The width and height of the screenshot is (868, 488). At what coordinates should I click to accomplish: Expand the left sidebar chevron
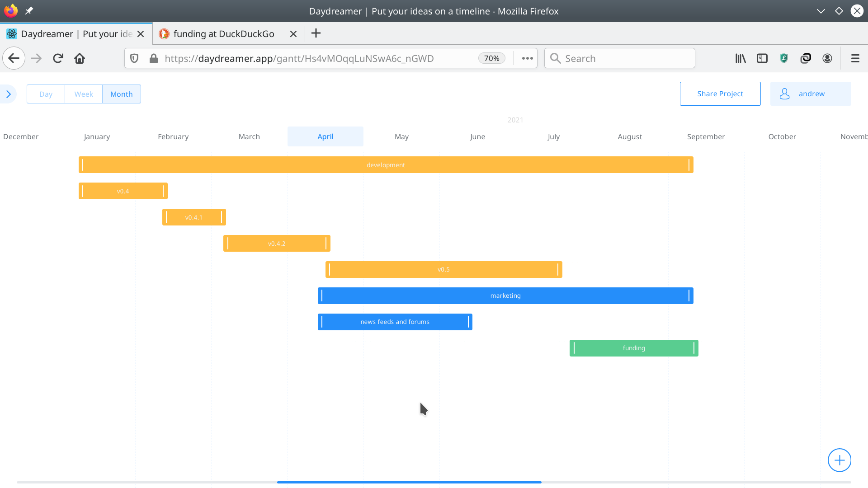click(x=8, y=94)
